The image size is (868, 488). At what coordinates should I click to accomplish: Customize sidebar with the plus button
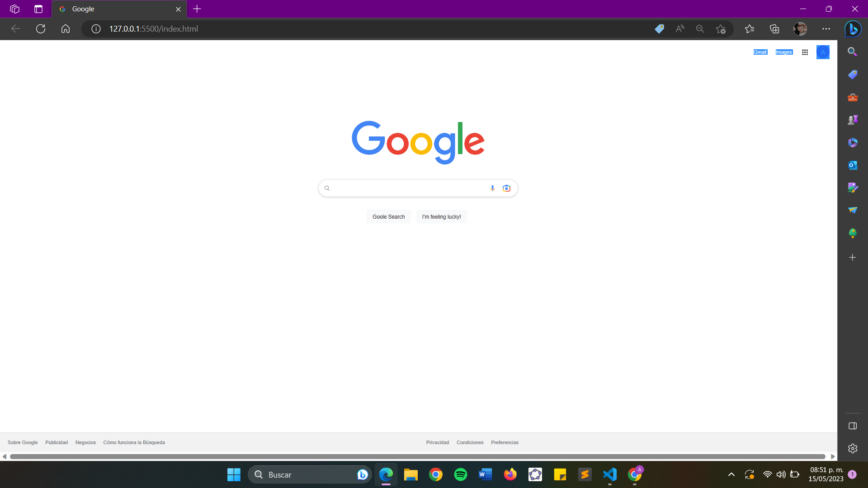[853, 258]
